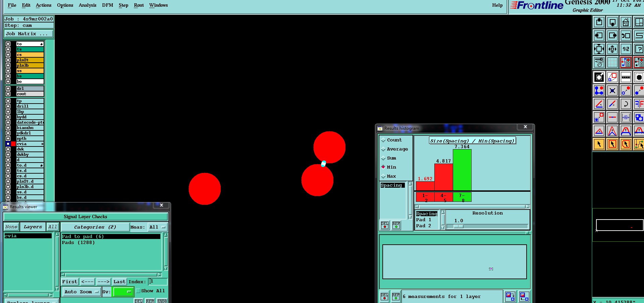Select the delete X feature tool
This screenshot has height=303, width=644.
(612, 90)
